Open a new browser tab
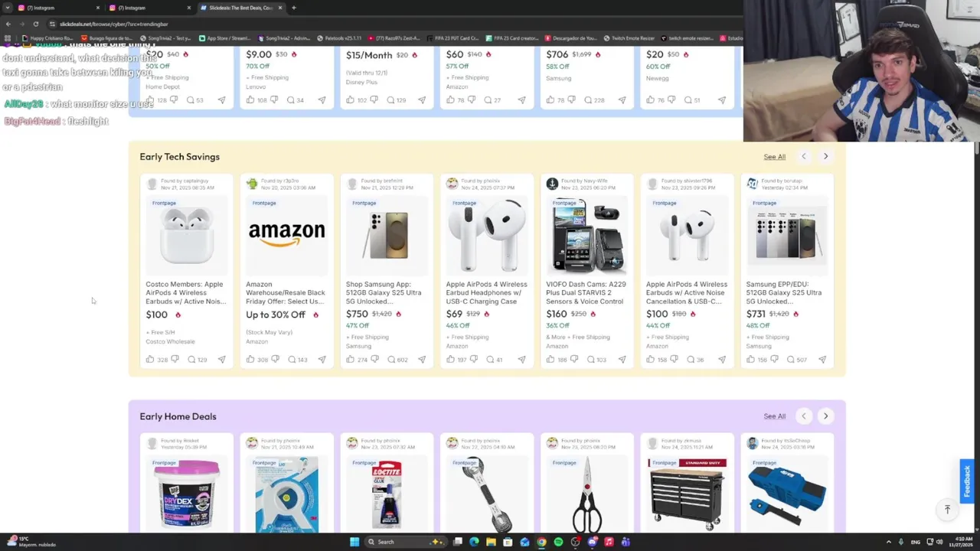The image size is (980, 551). click(x=294, y=8)
